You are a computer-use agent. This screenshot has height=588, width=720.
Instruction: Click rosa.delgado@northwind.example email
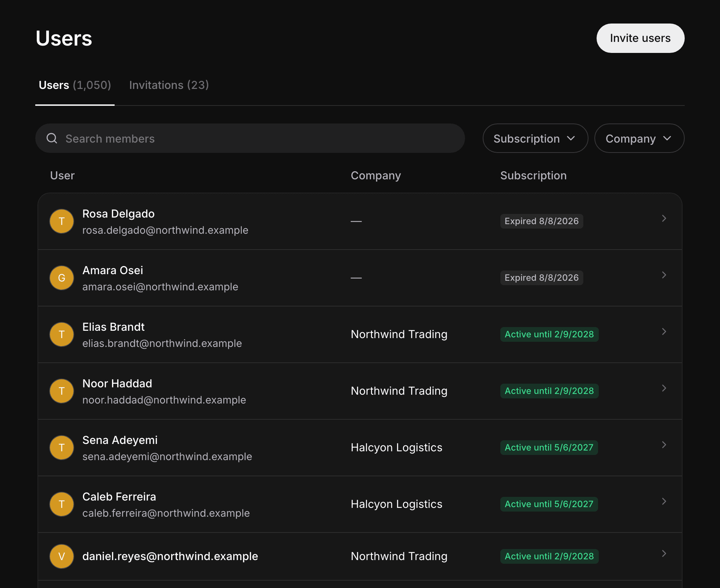tap(165, 230)
